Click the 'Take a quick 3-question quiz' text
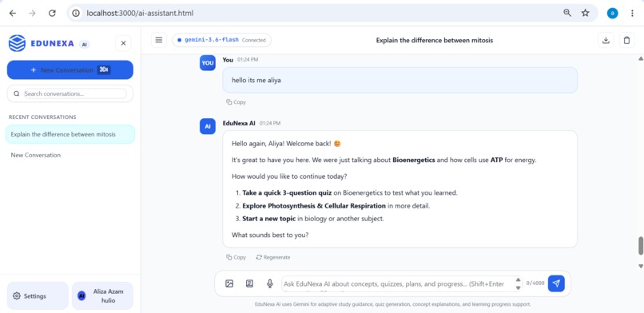The width and height of the screenshot is (644, 313). [x=287, y=192]
